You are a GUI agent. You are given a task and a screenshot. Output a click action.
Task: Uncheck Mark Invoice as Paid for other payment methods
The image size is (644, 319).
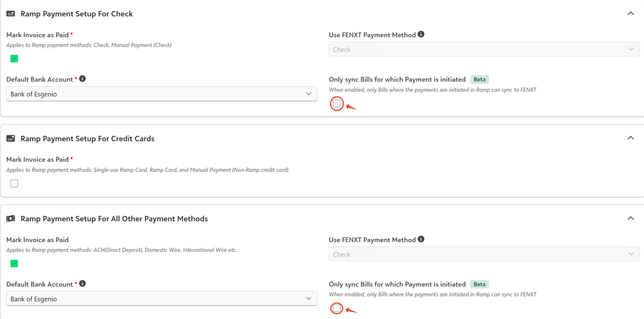tap(14, 264)
